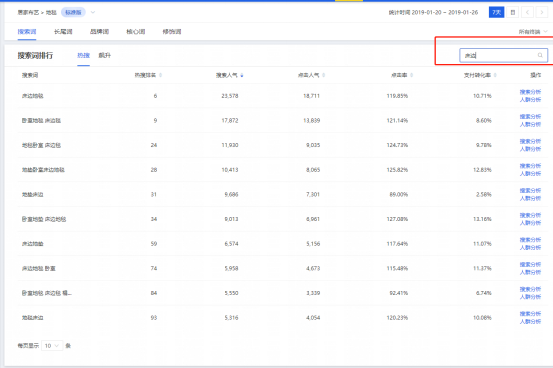553x368 pixels.
Task: Click the conversion rate value 12.83%
Action: pos(482,170)
